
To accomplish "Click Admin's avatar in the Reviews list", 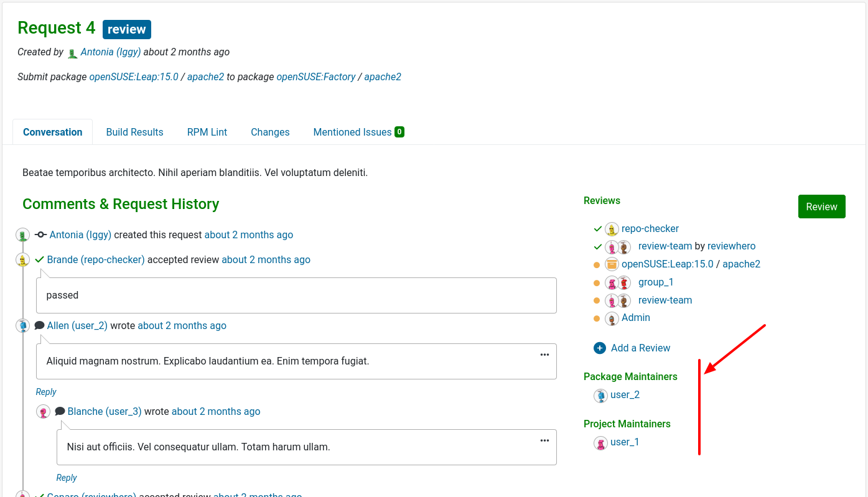I will click(x=612, y=318).
